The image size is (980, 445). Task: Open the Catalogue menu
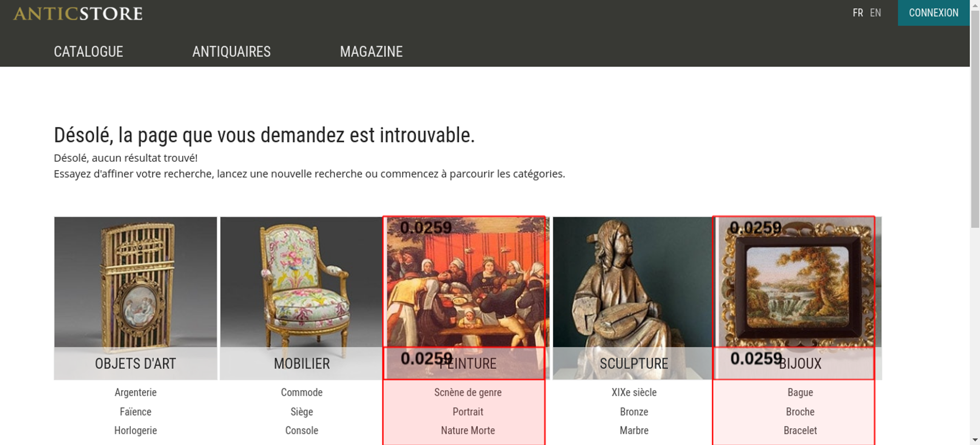pos(88,51)
